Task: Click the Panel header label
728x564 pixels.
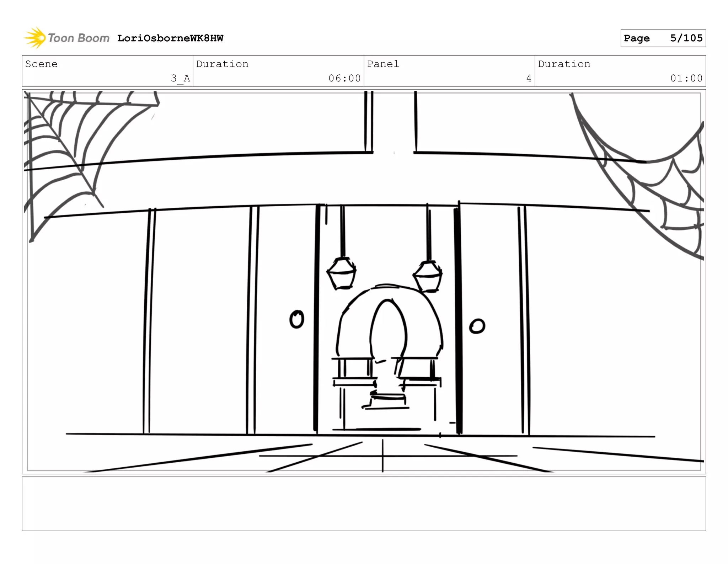Action: click(x=383, y=64)
